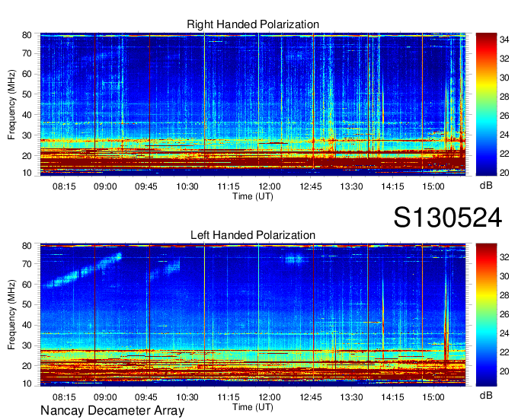Click the "34" value on top color bar

point(504,40)
